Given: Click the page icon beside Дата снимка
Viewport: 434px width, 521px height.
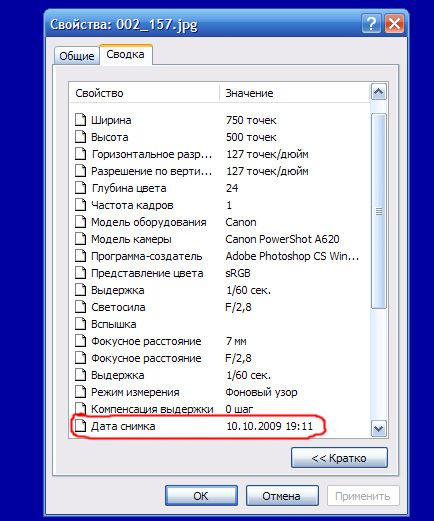Looking at the screenshot, I should (x=80, y=426).
